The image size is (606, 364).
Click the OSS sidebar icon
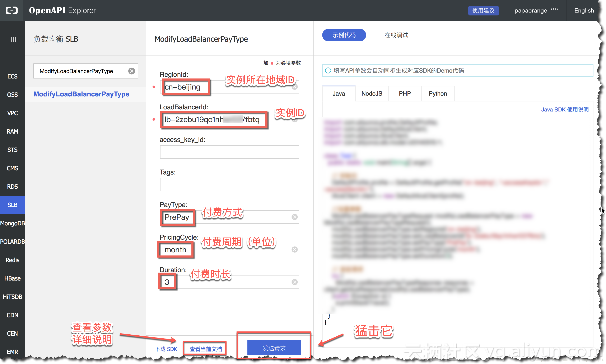coord(12,94)
